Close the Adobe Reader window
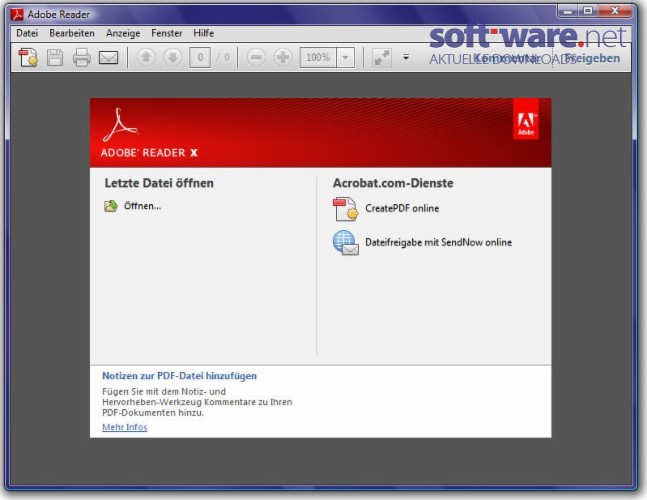 pos(615,11)
